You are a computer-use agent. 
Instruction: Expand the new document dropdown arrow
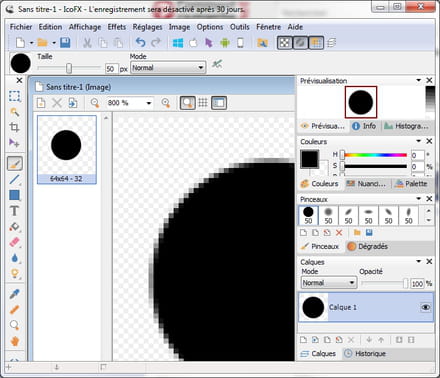pyautogui.click(x=31, y=43)
